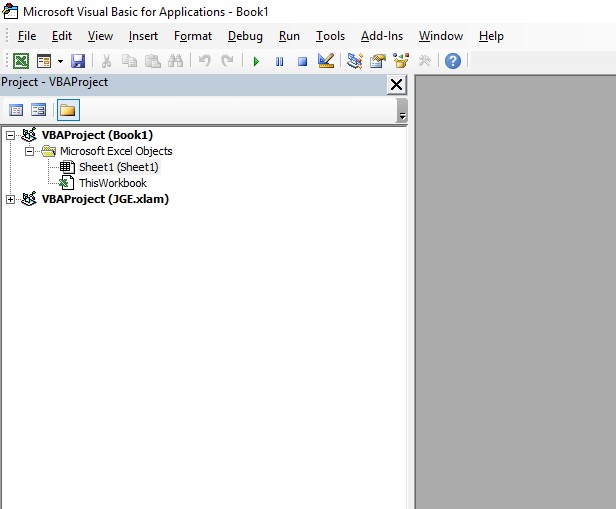Select VBAProject (Book1) project

click(97, 135)
